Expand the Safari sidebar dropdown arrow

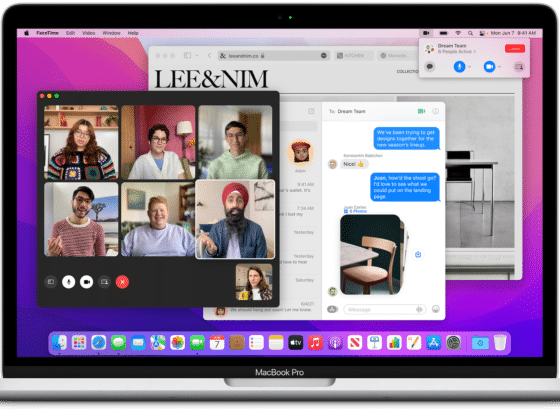coord(197,56)
